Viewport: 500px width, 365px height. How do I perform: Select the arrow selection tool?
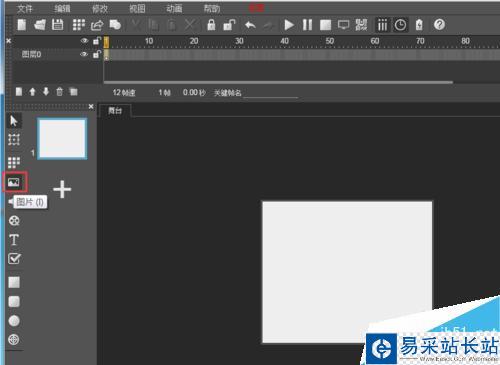click(14, 121)
